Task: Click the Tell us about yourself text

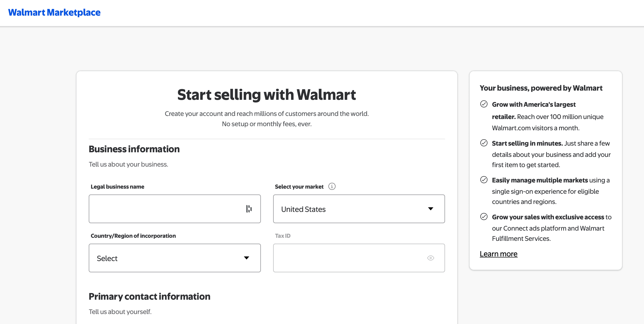Action: tap(120, 312)
